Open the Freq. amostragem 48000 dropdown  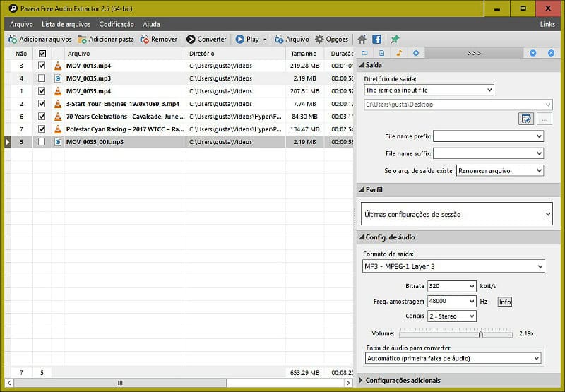[x=451, y=301]
